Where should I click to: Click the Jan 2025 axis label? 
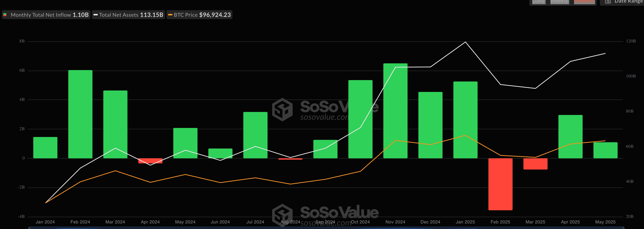[x=465, y=222]
